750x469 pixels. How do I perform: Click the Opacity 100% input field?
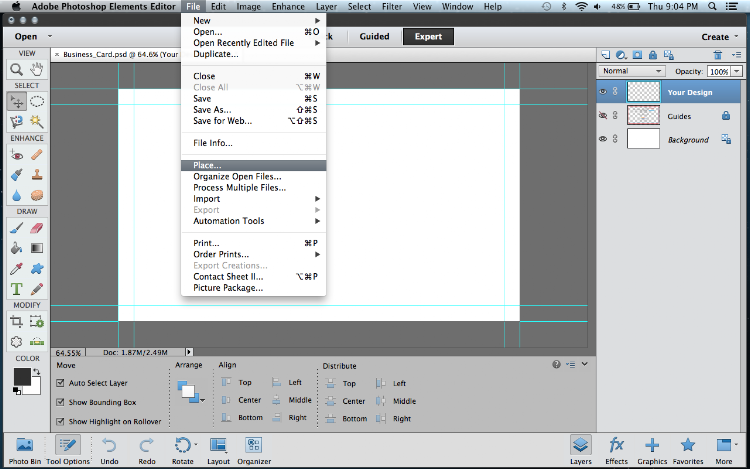pyautogui.click(x=719, y=71)
